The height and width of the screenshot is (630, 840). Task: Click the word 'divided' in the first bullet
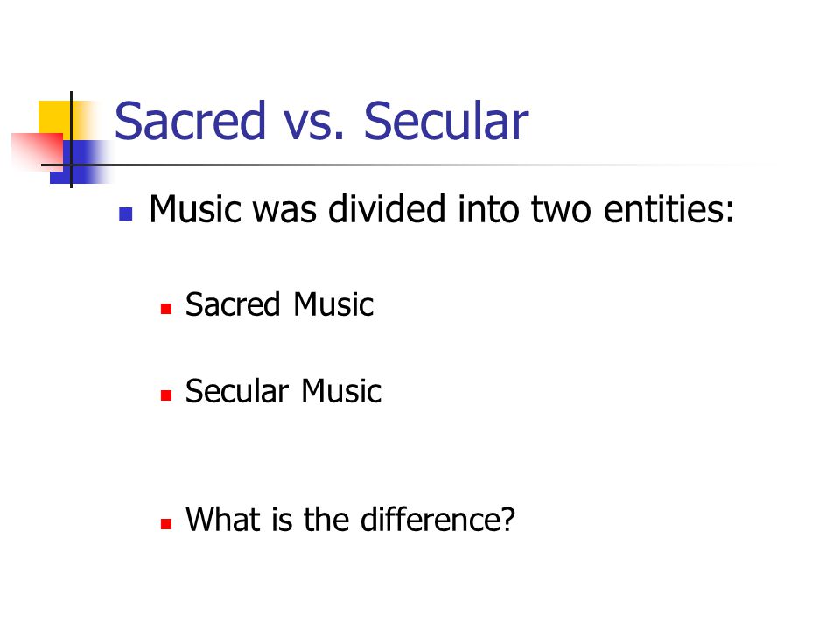pos(387,208)
